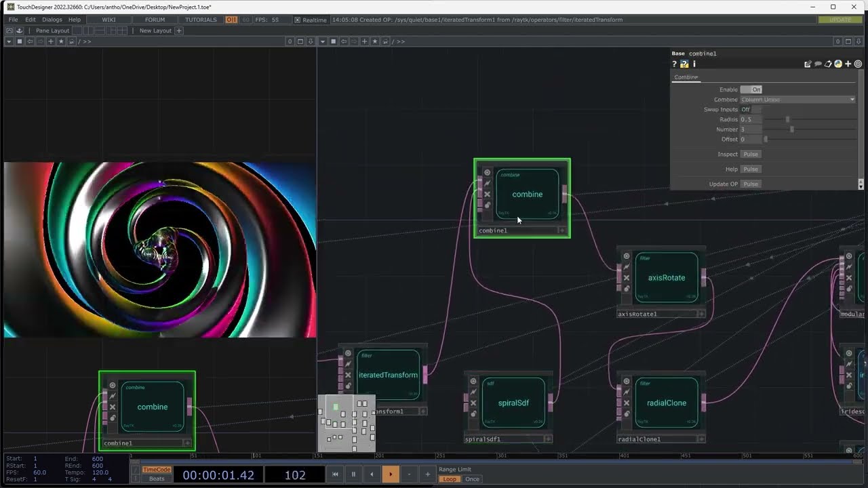The width and height of the screenshot is (868, 488).
Task: Click the viewer flag on spiralSdf1 node
Action: click(x=473, y=381)
